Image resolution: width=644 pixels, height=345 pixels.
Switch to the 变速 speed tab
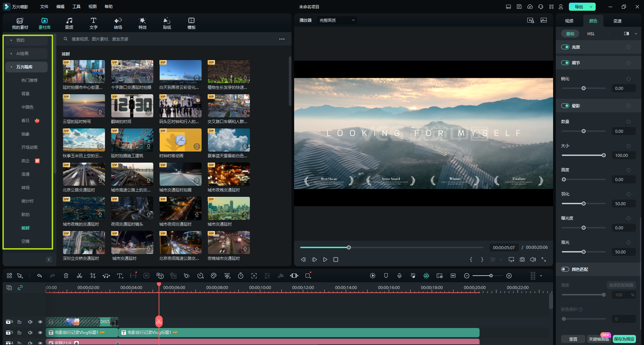[x=617, y=21]
